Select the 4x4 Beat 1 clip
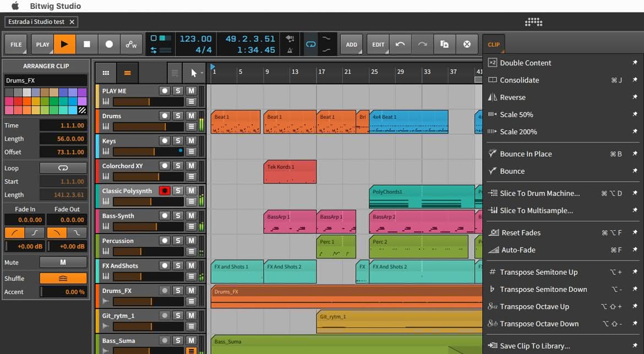 pos(408,122)
